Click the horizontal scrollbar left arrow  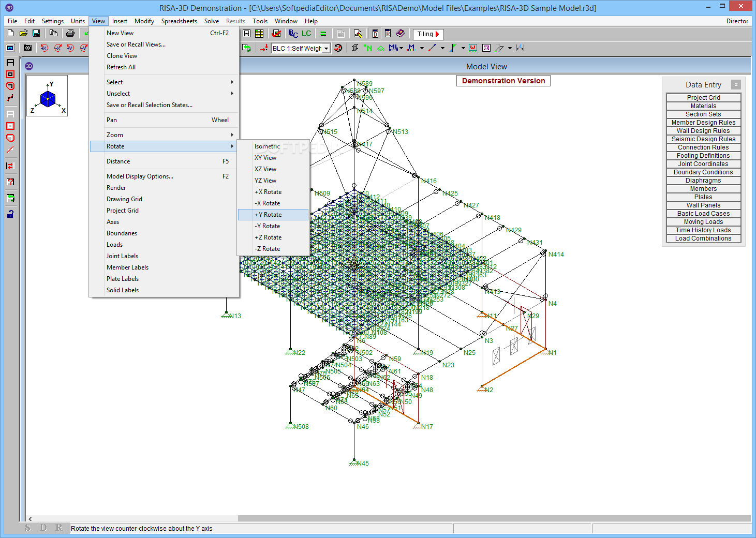(x=30, y=518)
